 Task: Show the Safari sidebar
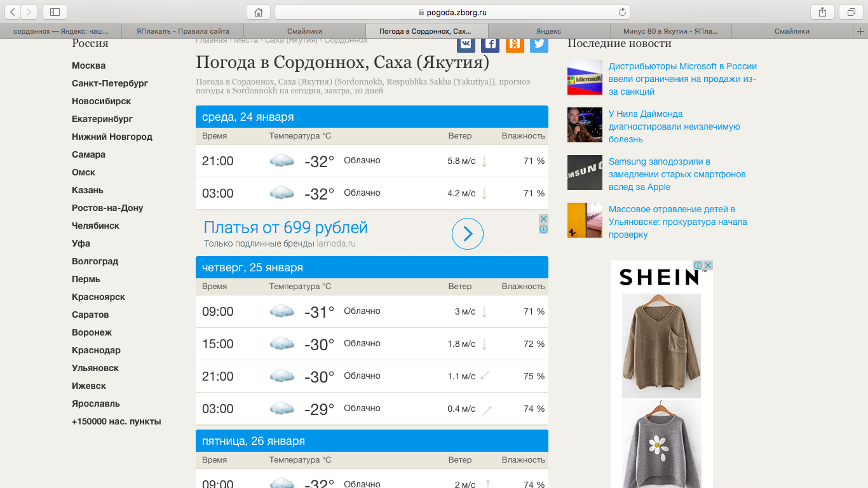(x=55, y=11)
